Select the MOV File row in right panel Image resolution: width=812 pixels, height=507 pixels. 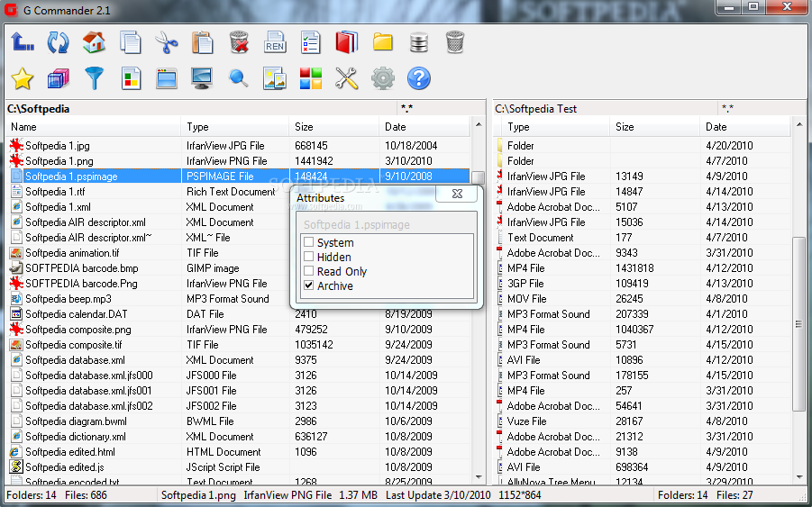coord(643,298)
